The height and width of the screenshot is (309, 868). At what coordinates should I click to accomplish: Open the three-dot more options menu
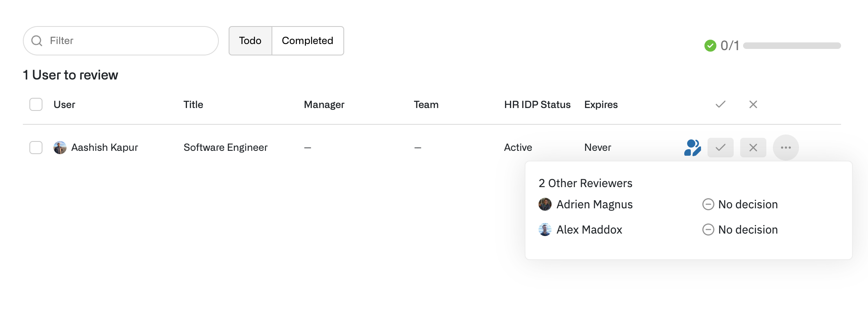pos(786,148)
